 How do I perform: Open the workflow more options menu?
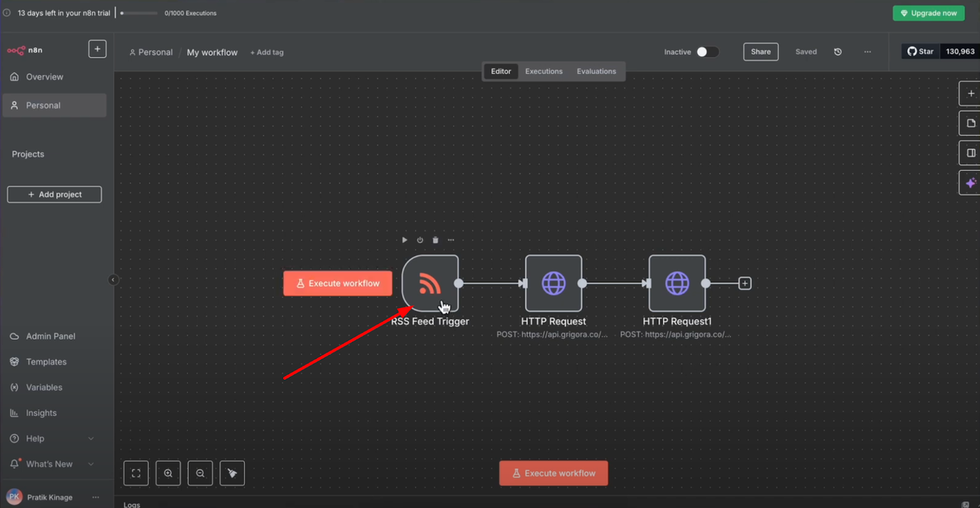[867, 52]
